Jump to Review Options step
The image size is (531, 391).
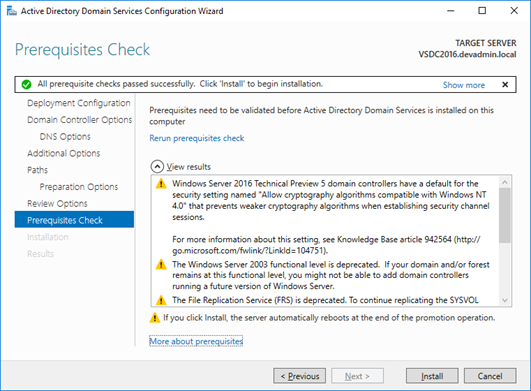pos(57,203)
